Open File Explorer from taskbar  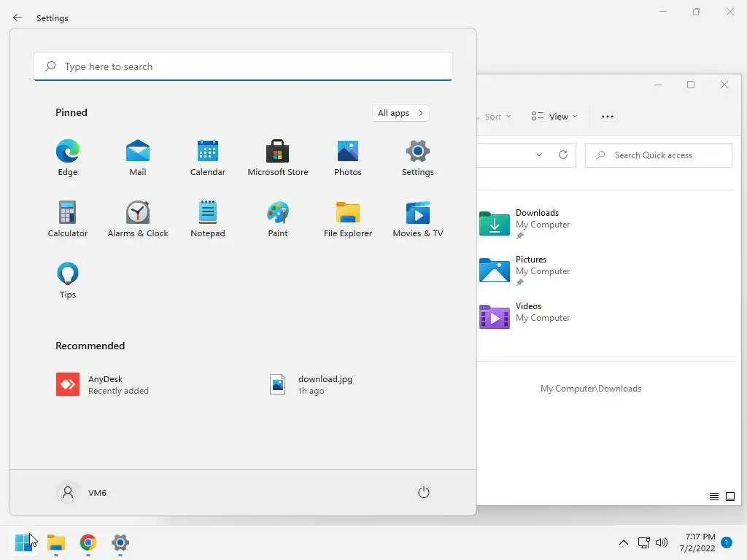click(55, 542)
